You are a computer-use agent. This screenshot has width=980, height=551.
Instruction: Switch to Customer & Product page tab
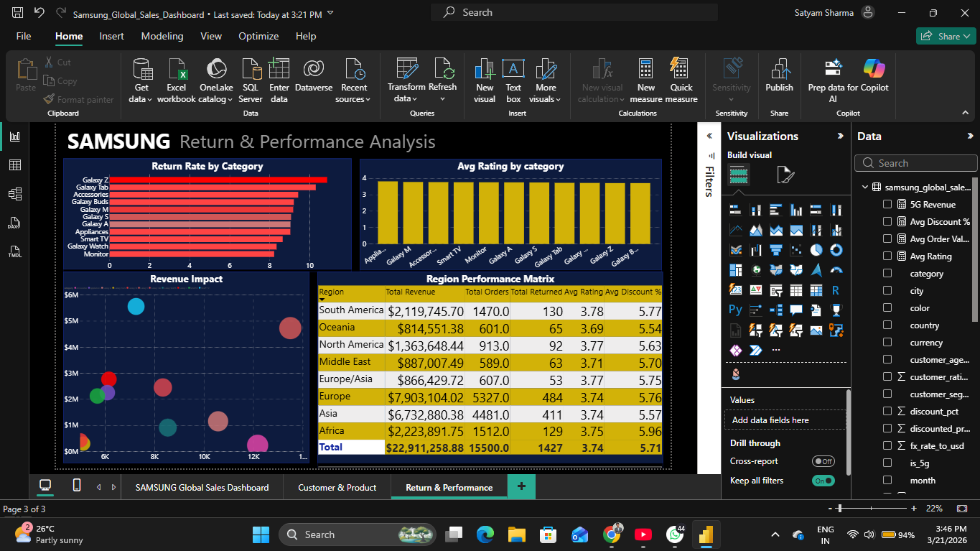337,487
